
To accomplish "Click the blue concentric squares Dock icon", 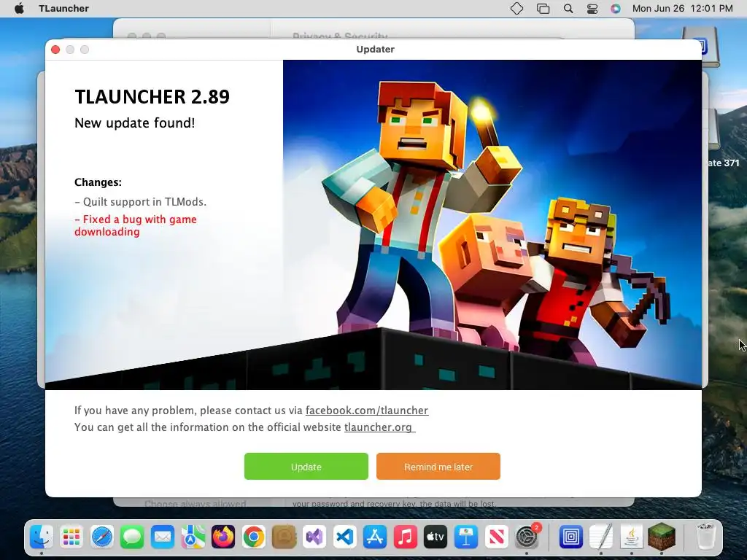I will click(570, 537).
